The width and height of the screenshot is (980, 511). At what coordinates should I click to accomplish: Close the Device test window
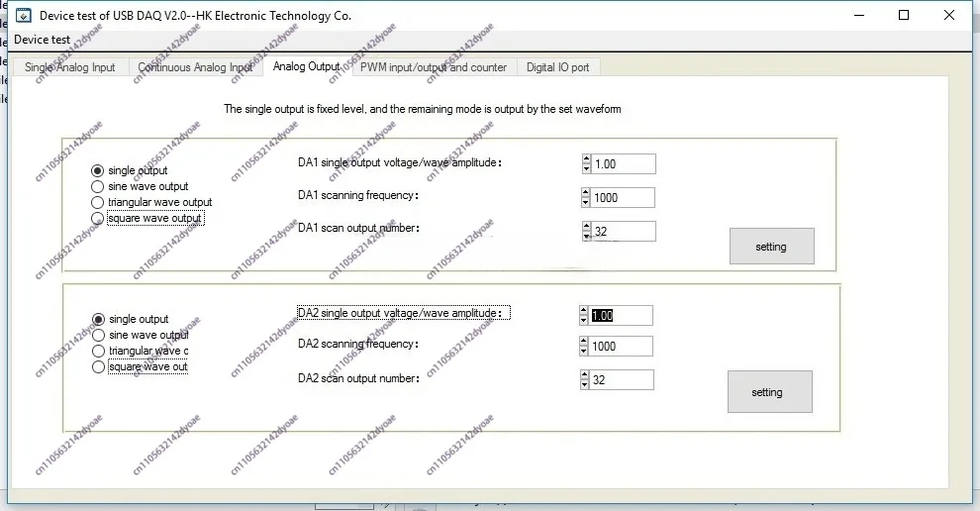(x=948, y=15)
